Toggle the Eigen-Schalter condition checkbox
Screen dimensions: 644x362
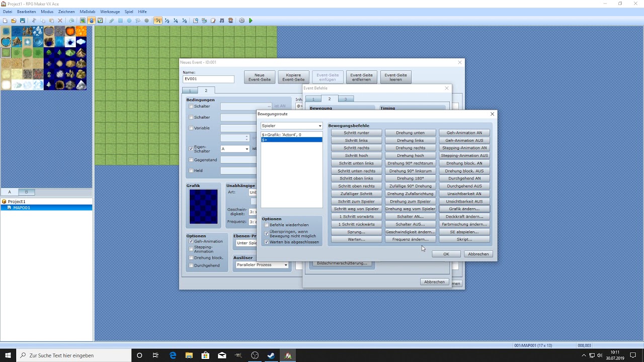coord(191,149)
